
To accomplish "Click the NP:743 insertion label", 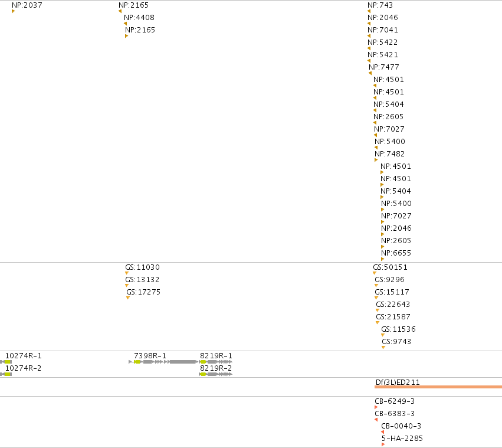I will click(380, 5).
